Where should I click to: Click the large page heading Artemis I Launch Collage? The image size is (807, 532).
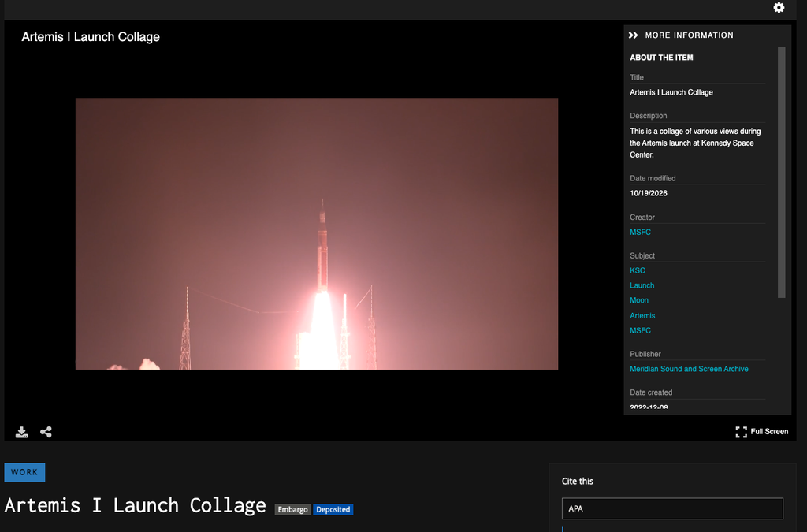point(135,505)
